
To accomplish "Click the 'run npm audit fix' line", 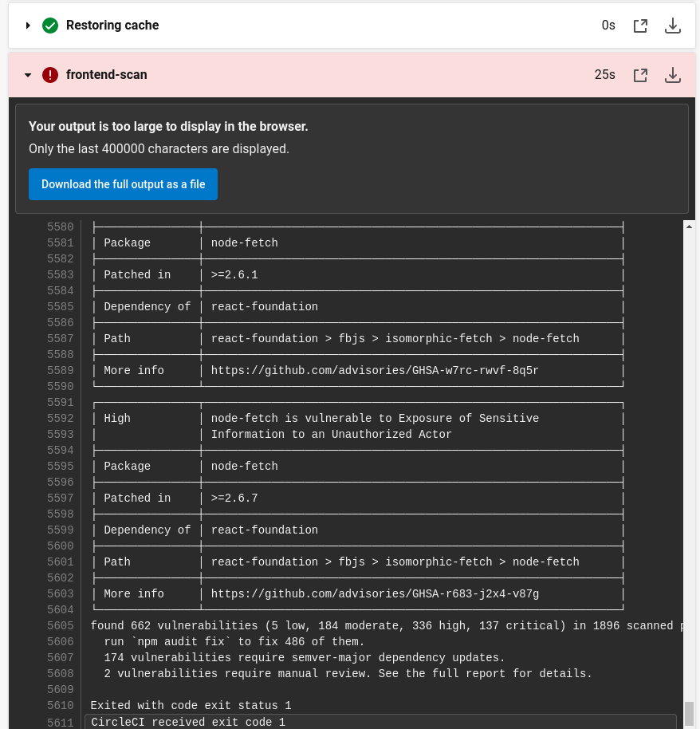I will pyautogui.click(x=234, y=641).
